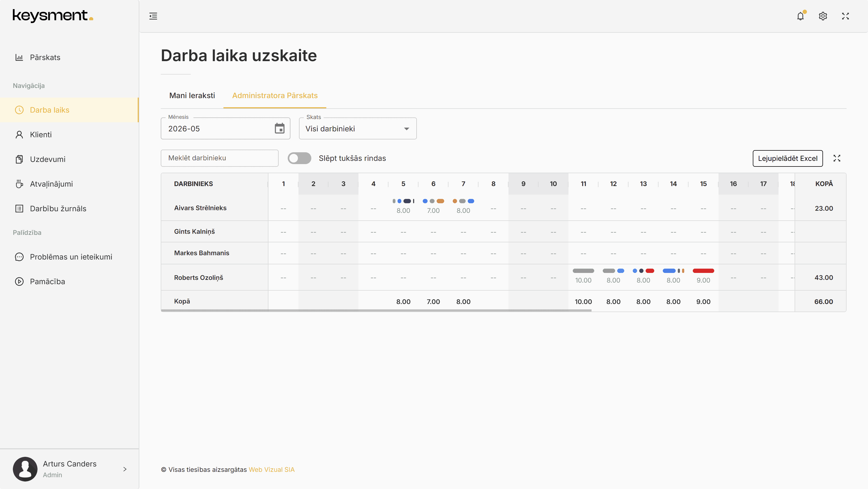The image size is (868, 489).
Task: Click the keysment logo
Action: point(53,16)
